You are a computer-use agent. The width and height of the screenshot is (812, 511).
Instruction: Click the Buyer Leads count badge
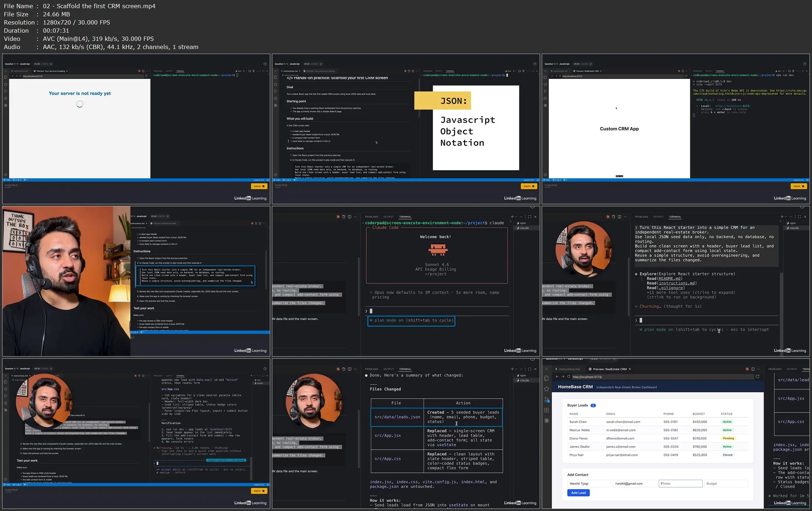click(593, 405)
